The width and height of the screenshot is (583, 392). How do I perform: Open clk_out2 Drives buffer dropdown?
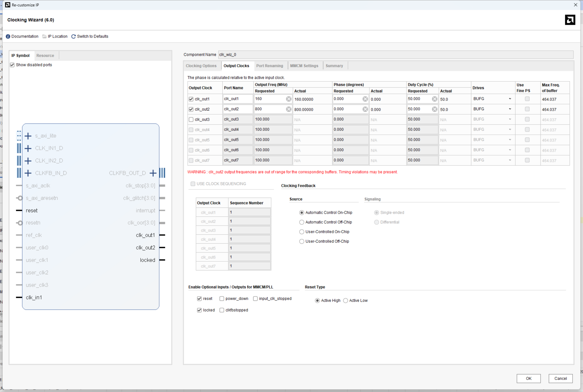click(510, 109)
